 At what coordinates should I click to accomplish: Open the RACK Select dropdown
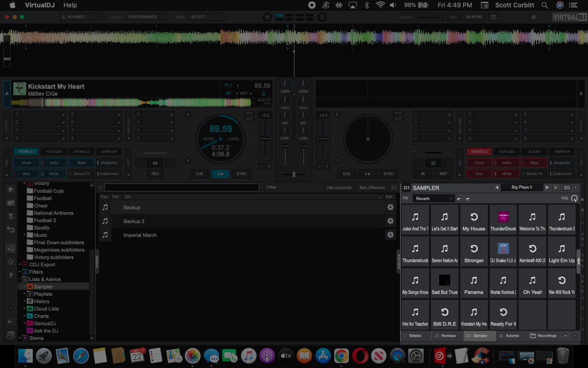(207, 17)
